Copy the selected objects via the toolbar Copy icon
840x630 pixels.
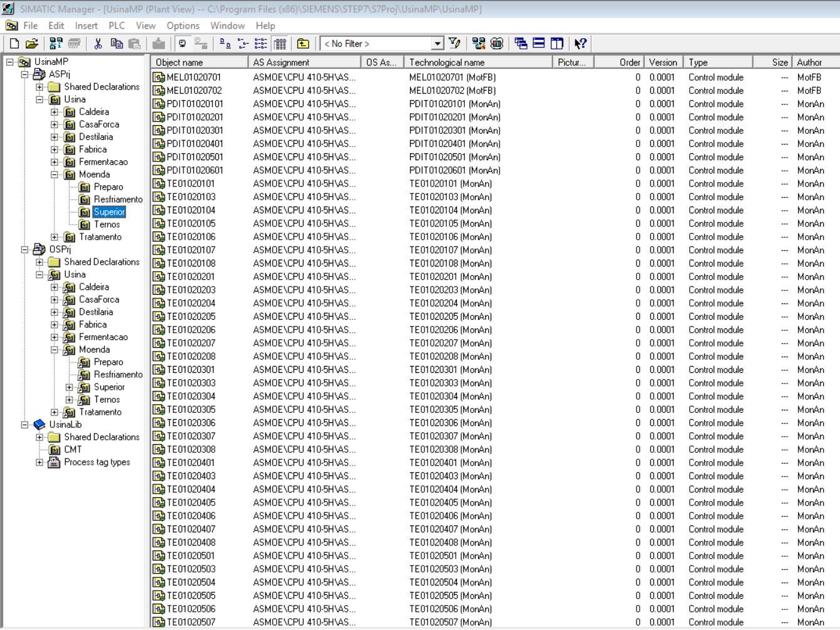click(x=116, y=44)
